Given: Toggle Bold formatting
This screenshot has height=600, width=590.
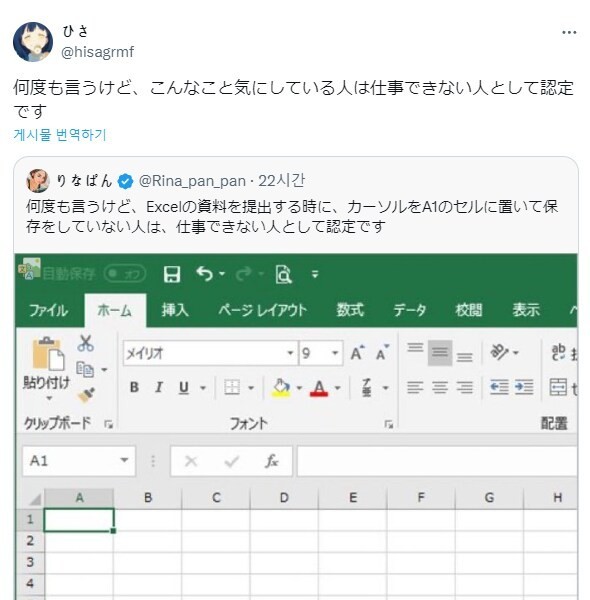Looking at the screenshot, I should pyautogui.click(x=134, y=387).
